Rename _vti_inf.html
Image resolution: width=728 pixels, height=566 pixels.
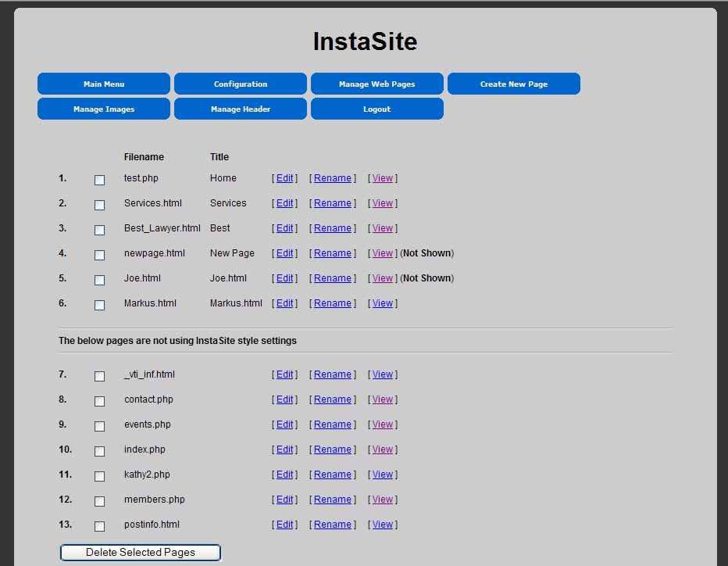[333, 374]
